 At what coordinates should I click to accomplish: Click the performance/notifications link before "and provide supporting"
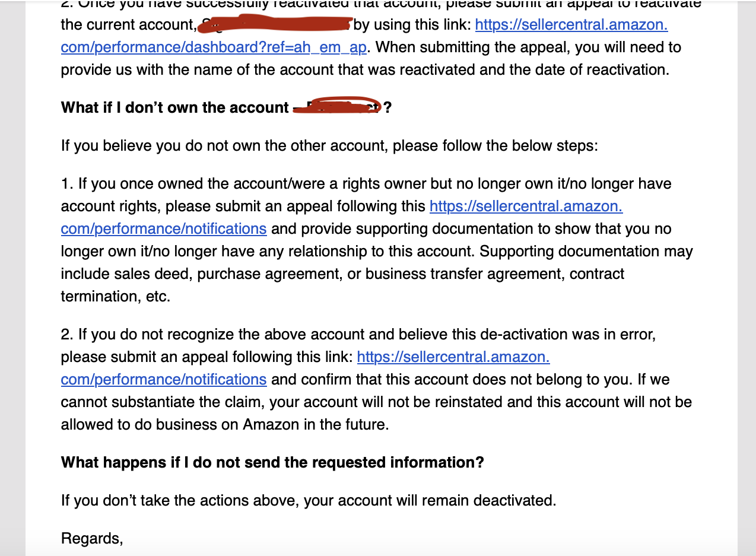pyautogui.click(x=164, y=228)
